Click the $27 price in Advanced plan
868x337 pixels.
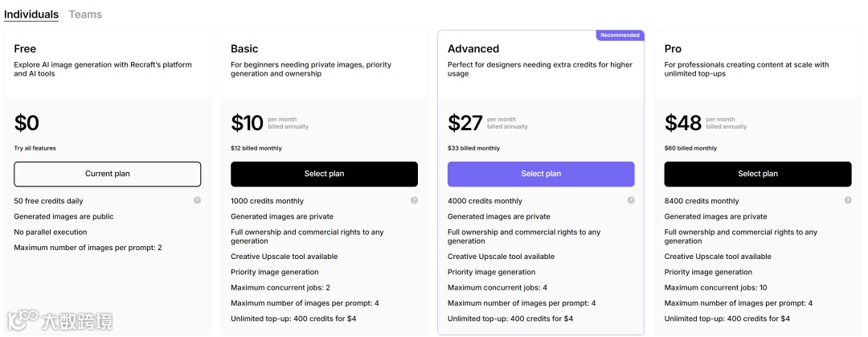465,123
